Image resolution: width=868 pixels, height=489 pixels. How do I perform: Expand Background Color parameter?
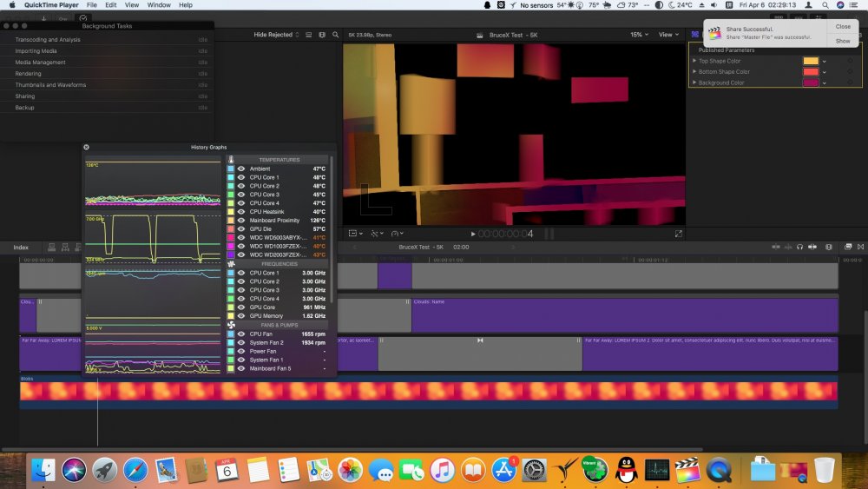(x=694, y=83)
